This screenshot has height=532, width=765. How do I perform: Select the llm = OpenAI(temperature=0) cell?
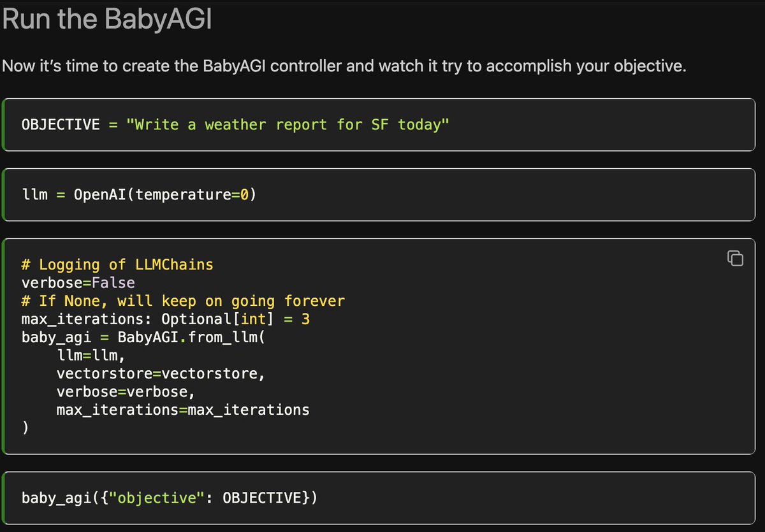pyautogui.click(x=379, y=194)
